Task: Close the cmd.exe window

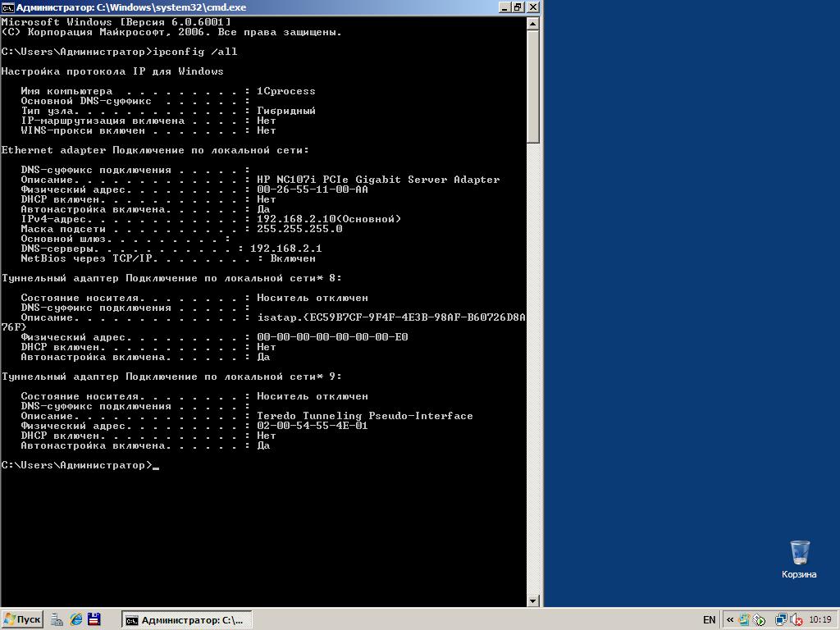Action: [x=532, y=7]
